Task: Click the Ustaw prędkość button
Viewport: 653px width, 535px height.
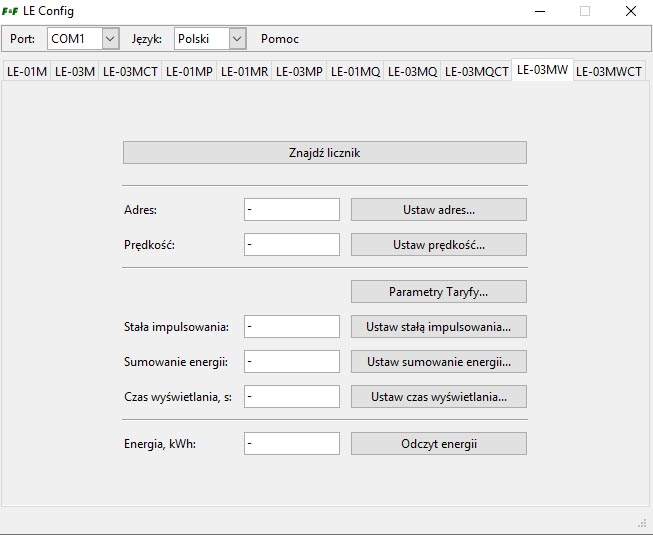Action: pyautogui.click(x=439, y=244)
